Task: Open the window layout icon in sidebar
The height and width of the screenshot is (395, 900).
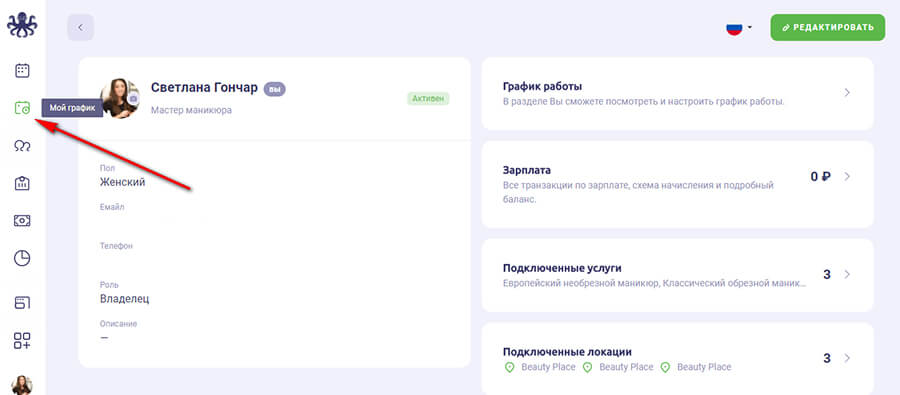Action: pos(22,302)
